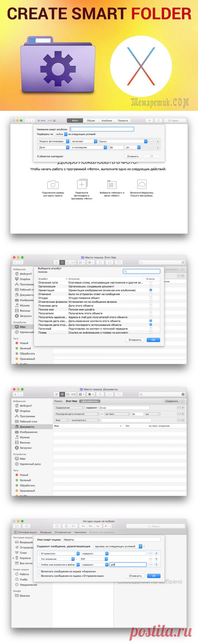Click the trash delete icon in Mail toolbar

point(66,526)
